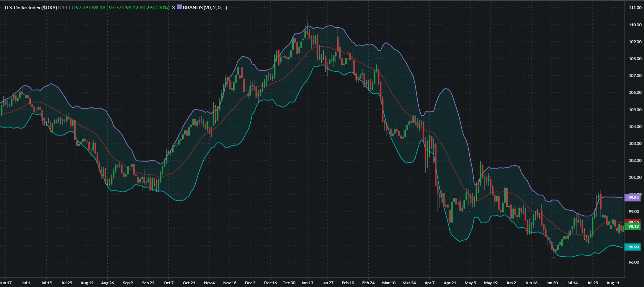Select the ICEFI exchange label
Image resolution: width=644 pixels, height=287 pixels.
tap(64, 8)
